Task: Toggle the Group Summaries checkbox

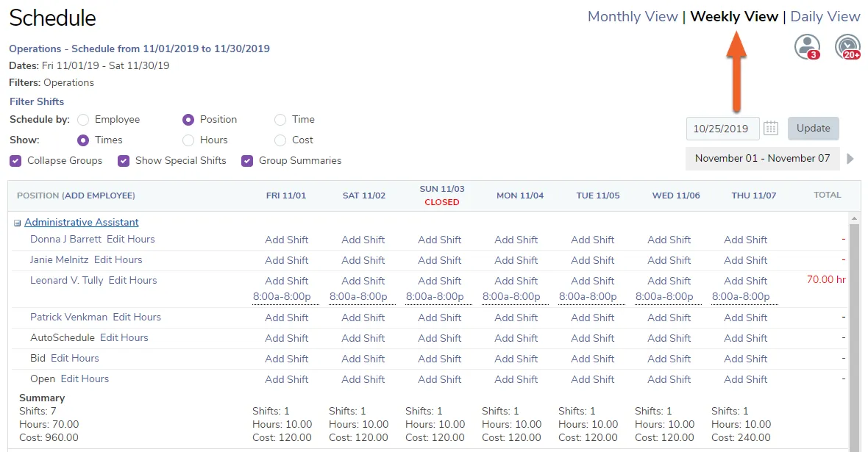Action: pyautogui.click(x=247, y=161)
